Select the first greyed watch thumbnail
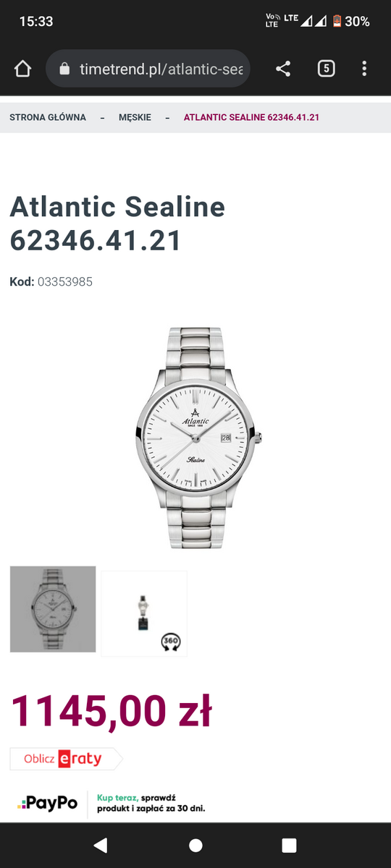The image size is (391, 868). (x=53, y=609)
